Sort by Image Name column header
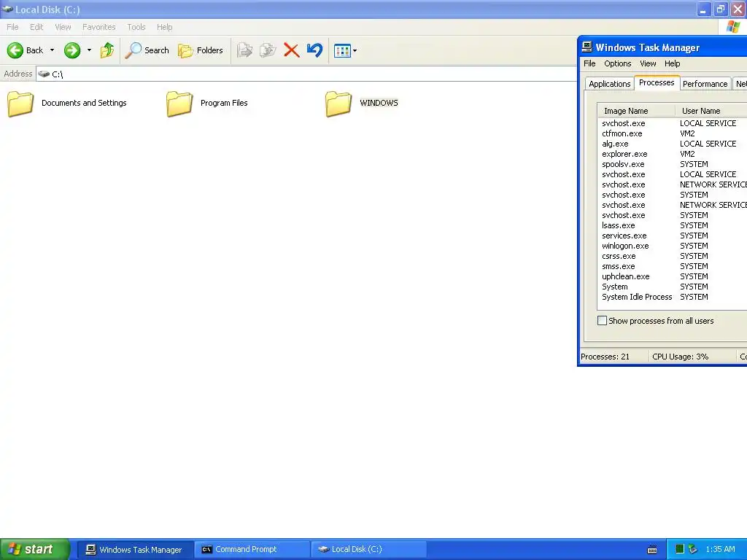This screenshot has height=560, width=747. [636, 111]
